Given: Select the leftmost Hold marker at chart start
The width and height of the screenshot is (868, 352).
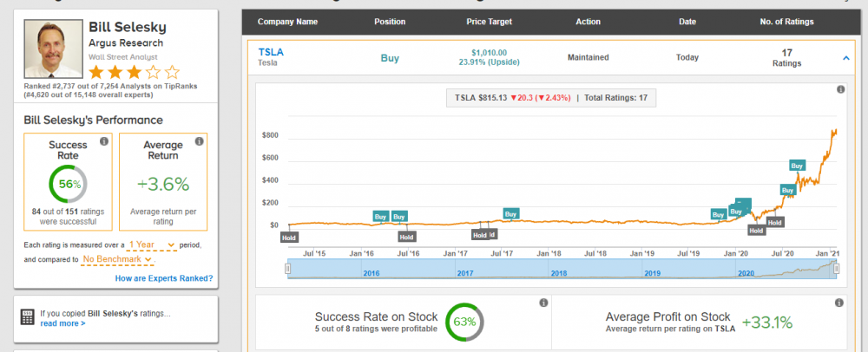Looking at the screenshot, I should pos(288,236).
